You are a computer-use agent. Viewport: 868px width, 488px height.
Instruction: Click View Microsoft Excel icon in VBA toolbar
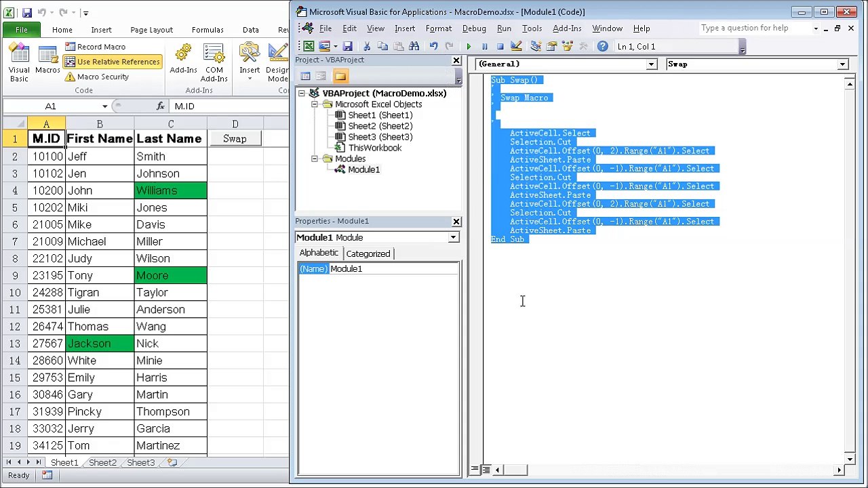coord(309,47)
